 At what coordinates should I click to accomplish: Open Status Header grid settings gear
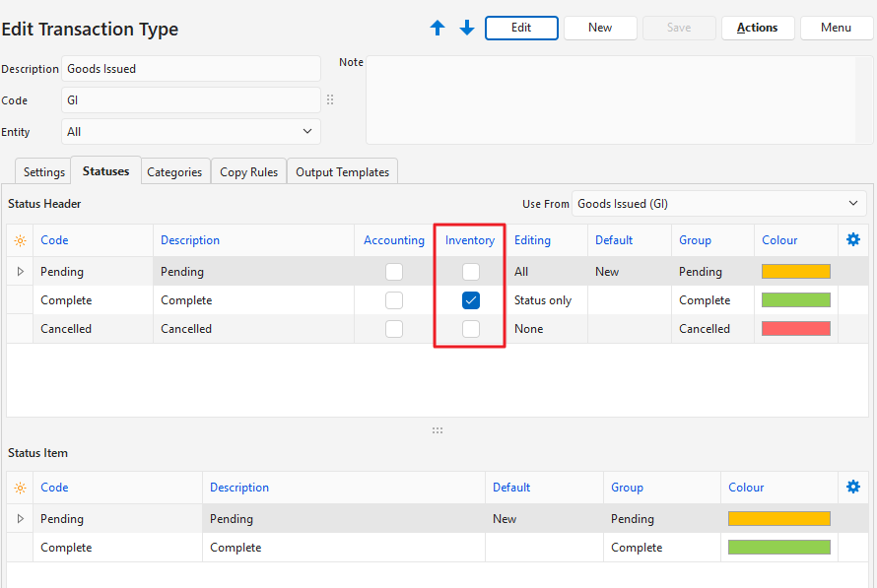tap(853, 239)
